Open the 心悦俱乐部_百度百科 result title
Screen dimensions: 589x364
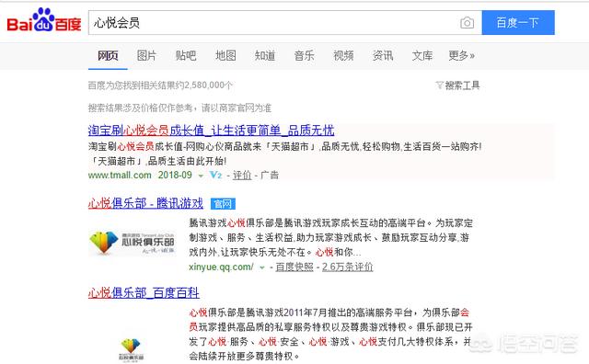144,292
